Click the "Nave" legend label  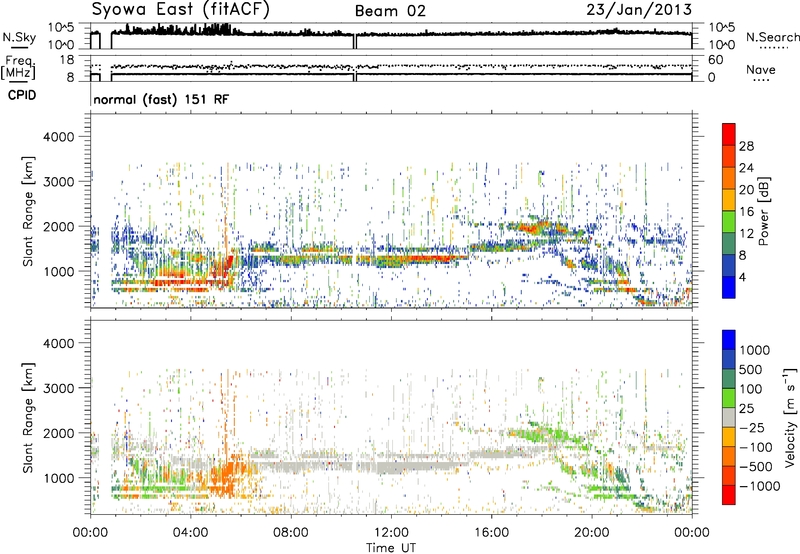pos(760,69)
